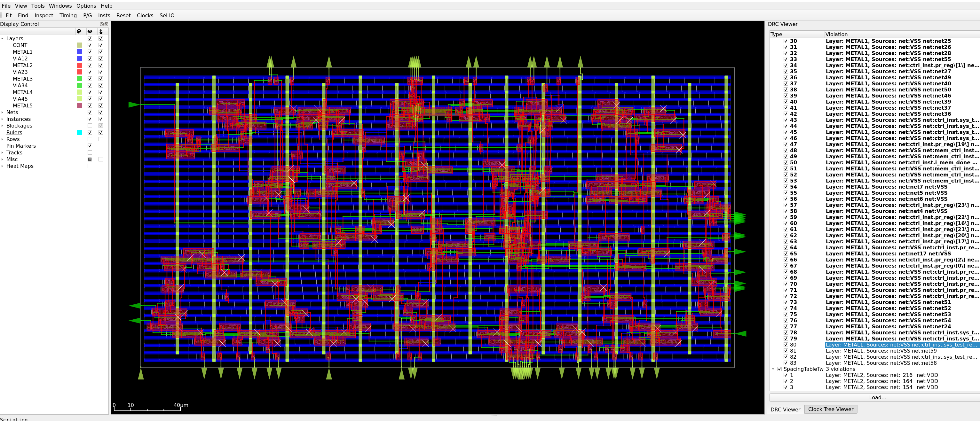
Task: Click the Load... button in DRC Viewer
Action: click(877, 397)
